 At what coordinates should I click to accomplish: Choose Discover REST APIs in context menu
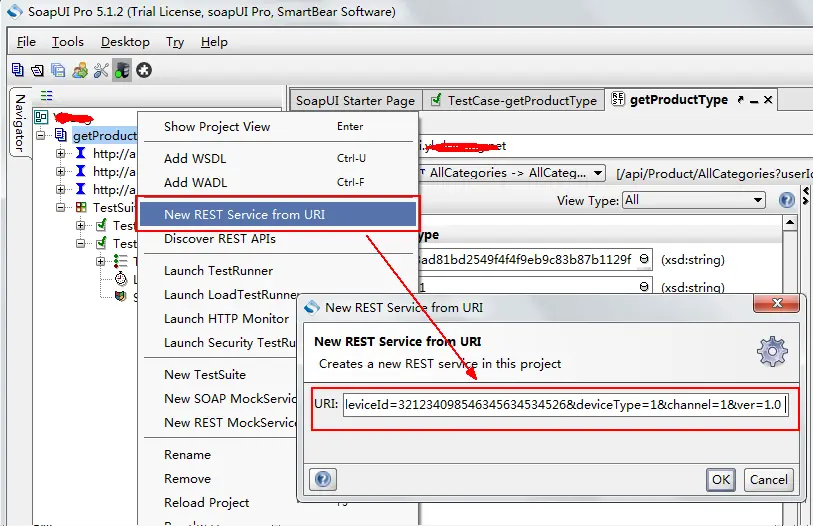[x=279, y=239]
